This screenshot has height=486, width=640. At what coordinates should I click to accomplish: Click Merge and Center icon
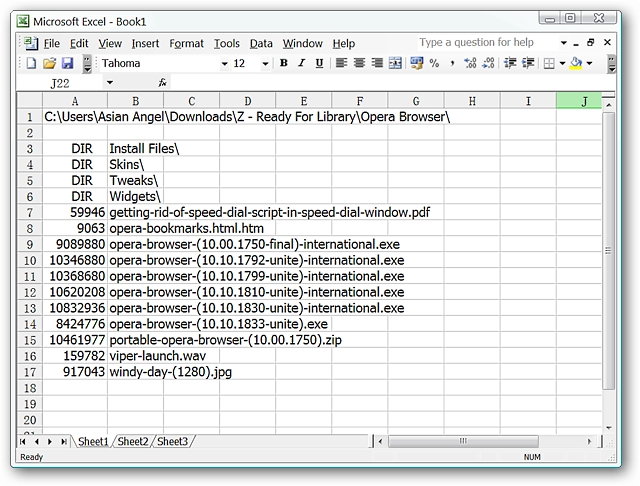coord(395,63)
